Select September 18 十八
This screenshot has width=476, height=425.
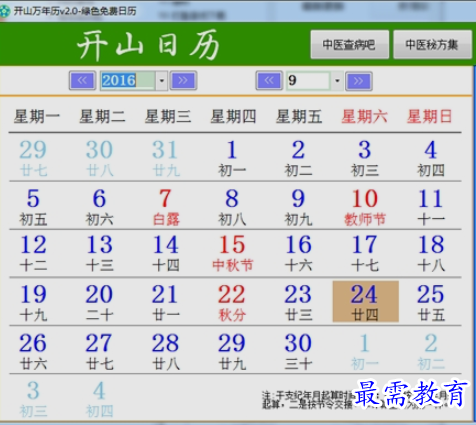(431, 253)
